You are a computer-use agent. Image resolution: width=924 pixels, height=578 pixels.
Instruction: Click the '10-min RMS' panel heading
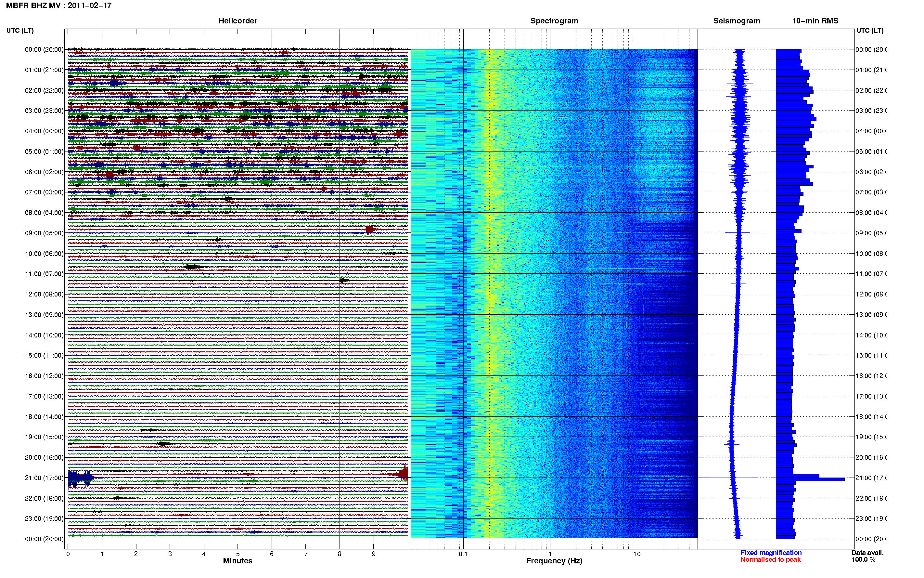815,21
